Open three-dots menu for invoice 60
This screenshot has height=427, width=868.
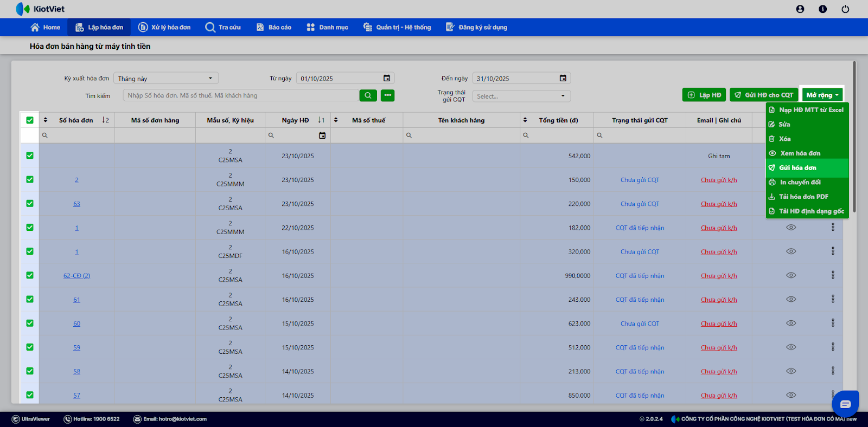point(833,323)
